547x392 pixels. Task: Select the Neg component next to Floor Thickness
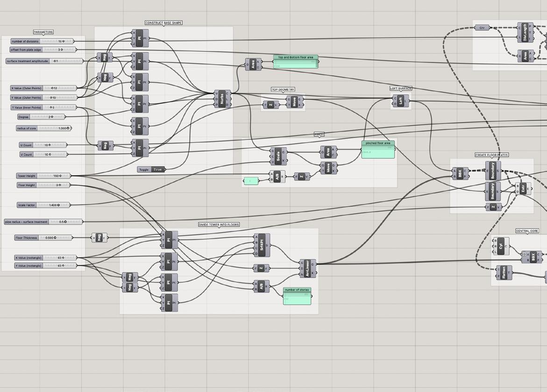pyautogui.click(x=99, y=238)
